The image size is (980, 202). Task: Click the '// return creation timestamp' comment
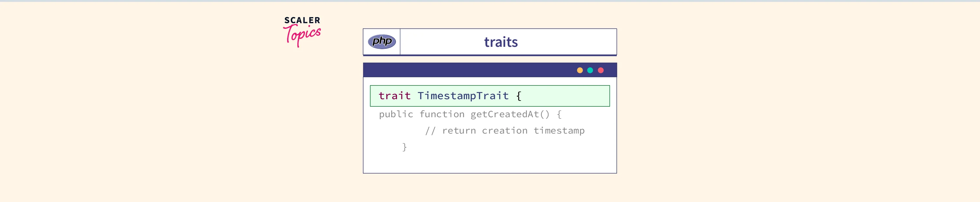pyautogui.click(x=504, y=131)
